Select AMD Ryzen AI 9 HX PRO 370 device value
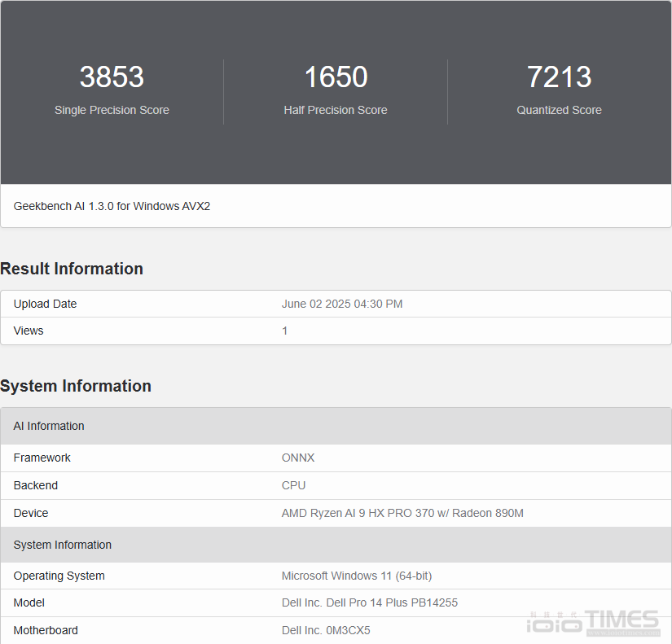This screenshot has width=672, height=644. (x=402, y=513)
